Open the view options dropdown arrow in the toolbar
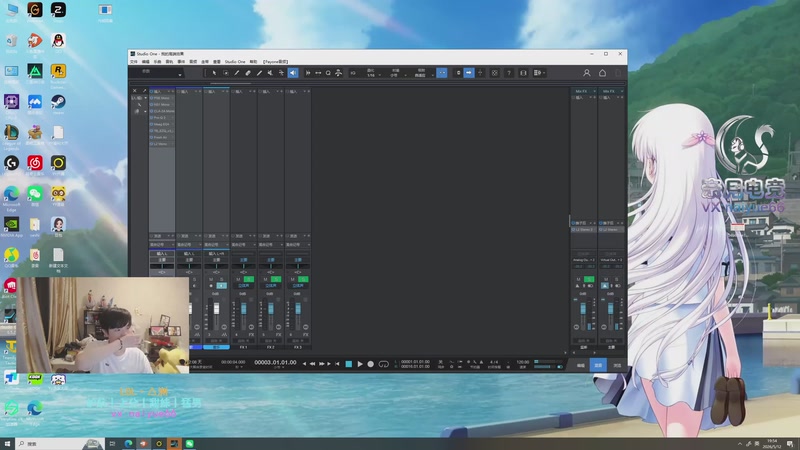 click(x=544, y=73)
